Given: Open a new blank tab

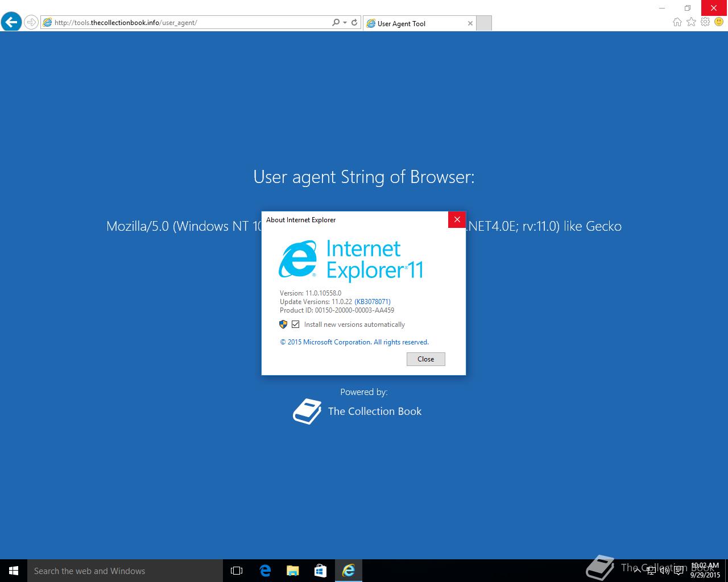Looking at the screenshot, I should point(483,23).
